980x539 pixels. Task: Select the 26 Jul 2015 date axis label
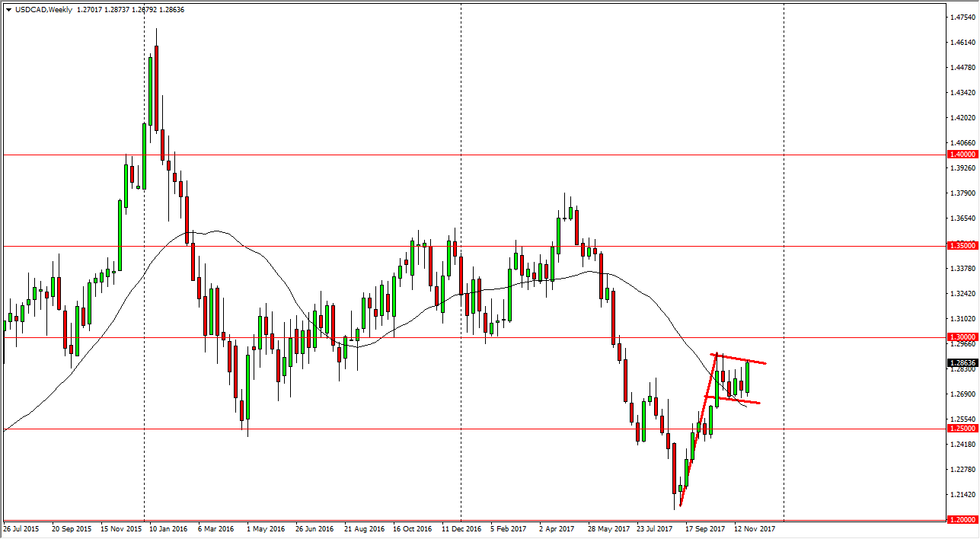tap(22, 528)
